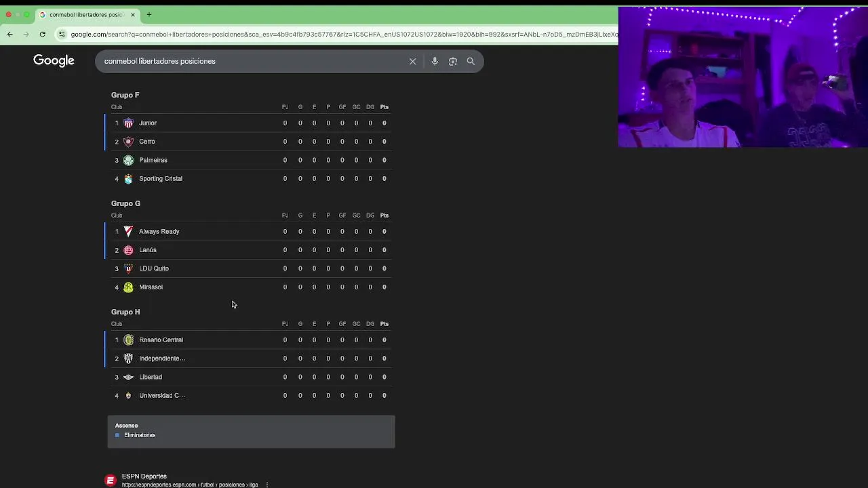This screenshot has height=488, width=868.
Task: Click the webcam overlay video
Action: coord(743,77)
